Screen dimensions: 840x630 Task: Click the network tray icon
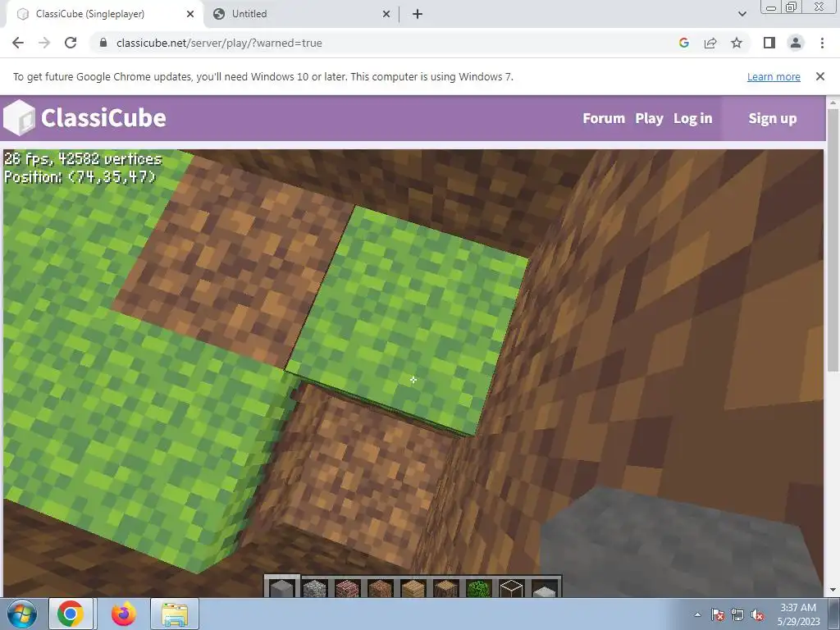tap(737, 614)
